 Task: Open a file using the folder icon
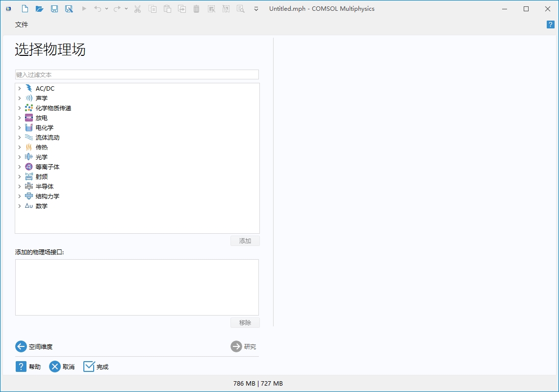[x=40, y=9]
